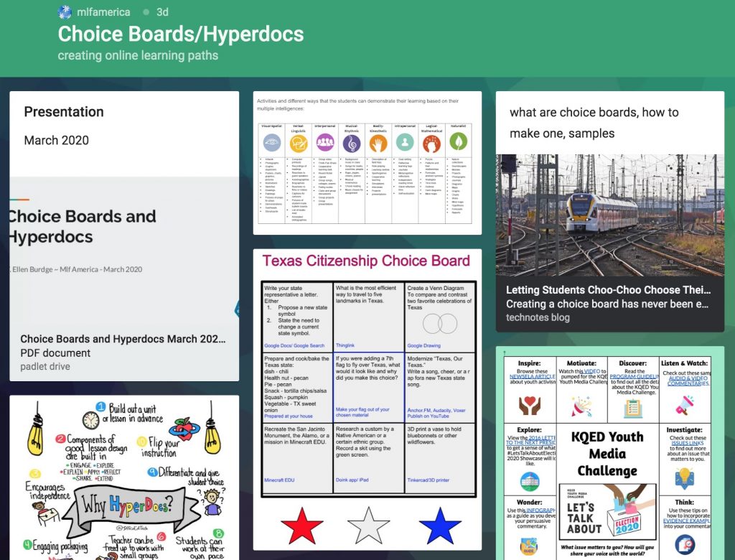The width and height of the screenshot is (735, 560).
Task: Open the mlfamerica author profile name
Action: click(103, 12)
